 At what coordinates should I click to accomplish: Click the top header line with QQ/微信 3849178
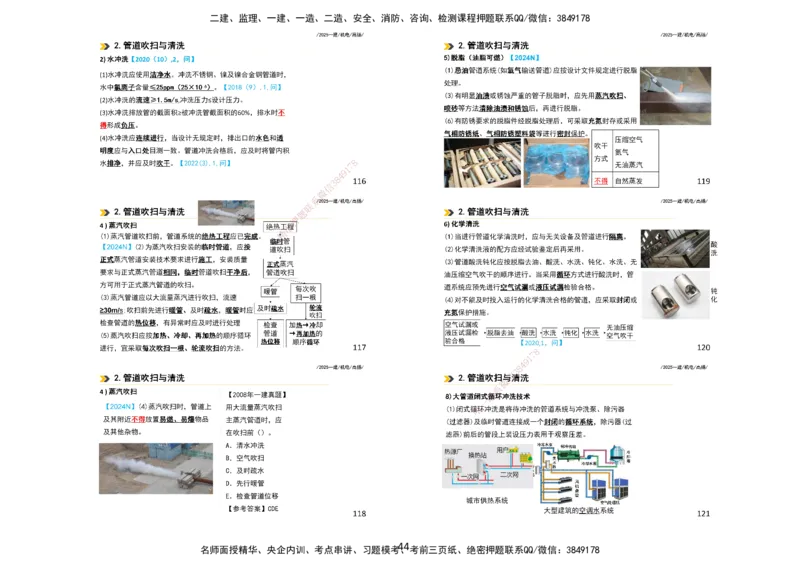[x=399, y=18]
